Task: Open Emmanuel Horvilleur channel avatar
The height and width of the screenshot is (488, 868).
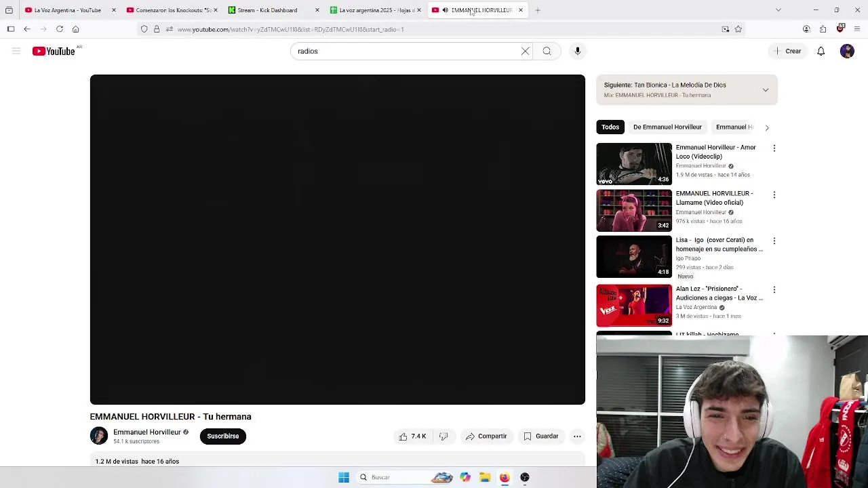Action: click(x=98, y=436)
